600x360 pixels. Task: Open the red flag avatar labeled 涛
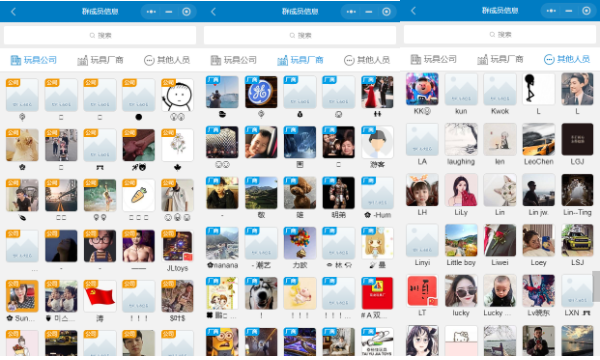(99, 296)
